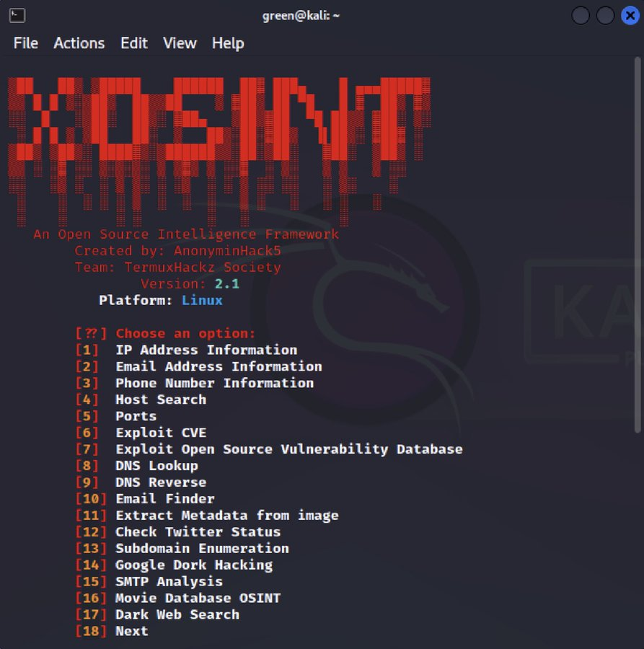Open the Actions menu
The height and width of the screenshot is (649, 644).
click(x=79, y=43)
